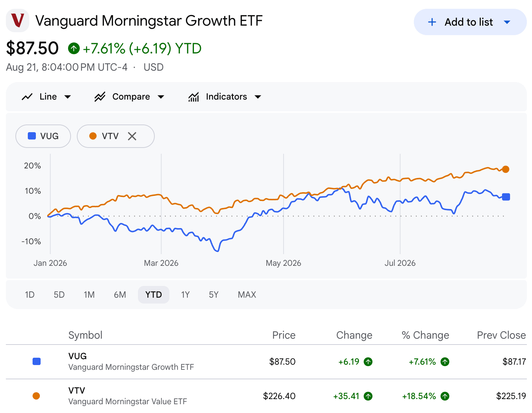Screen dimensions: 532x413
Task: Open the Add to list dropdown arrow
Action: coord(507,22)
